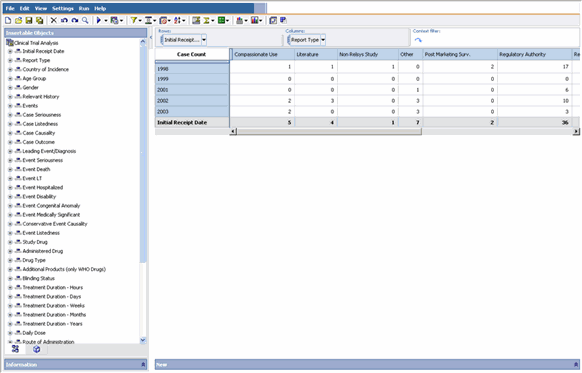The width and height of the screenshot is (582, 373).
Task: Select the Compassionate Use column header
Action: point(263,54)
